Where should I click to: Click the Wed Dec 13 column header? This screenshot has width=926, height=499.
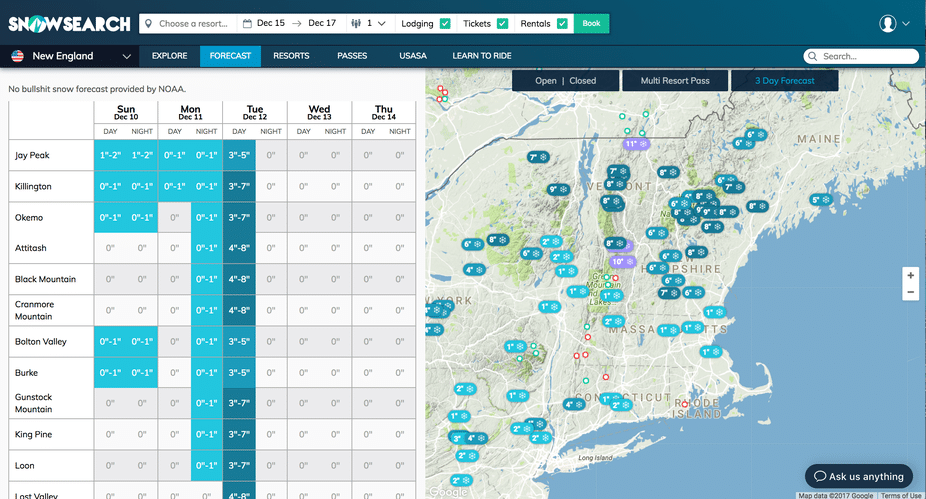coord(319,112)
